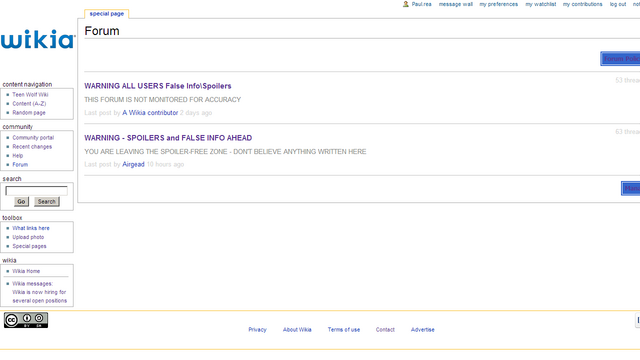This screenshot has height=360, width=640.
Task: Click the Go button
Action: (x=21, y=202)
